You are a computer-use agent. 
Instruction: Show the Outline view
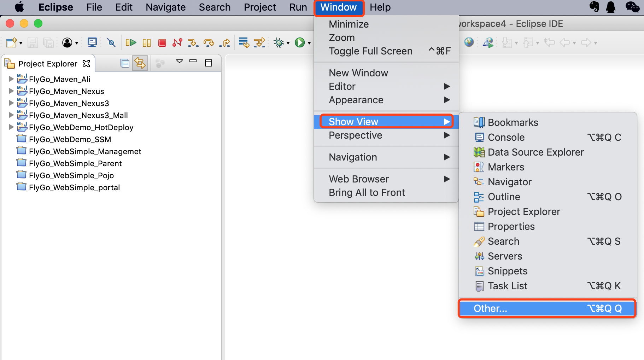click(x=548, y=197)
